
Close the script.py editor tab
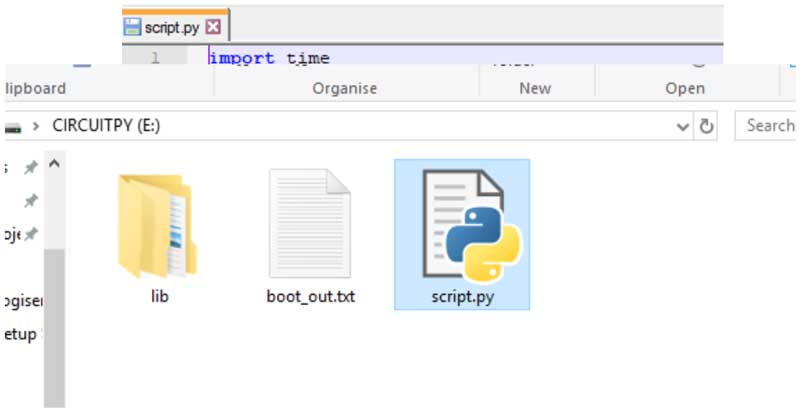pyautogui.click(x=212, y=28)
